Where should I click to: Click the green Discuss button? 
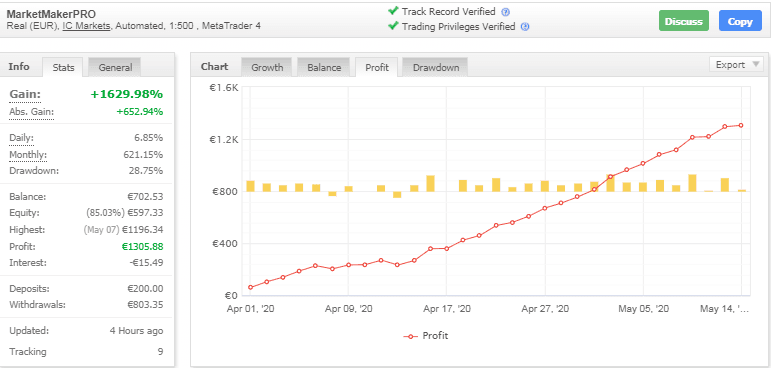tap(683, 21)
